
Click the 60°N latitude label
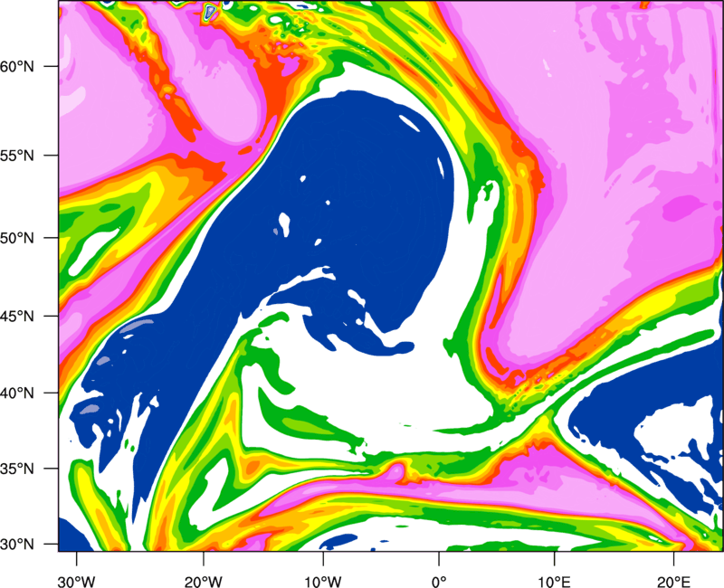point(17,66)
